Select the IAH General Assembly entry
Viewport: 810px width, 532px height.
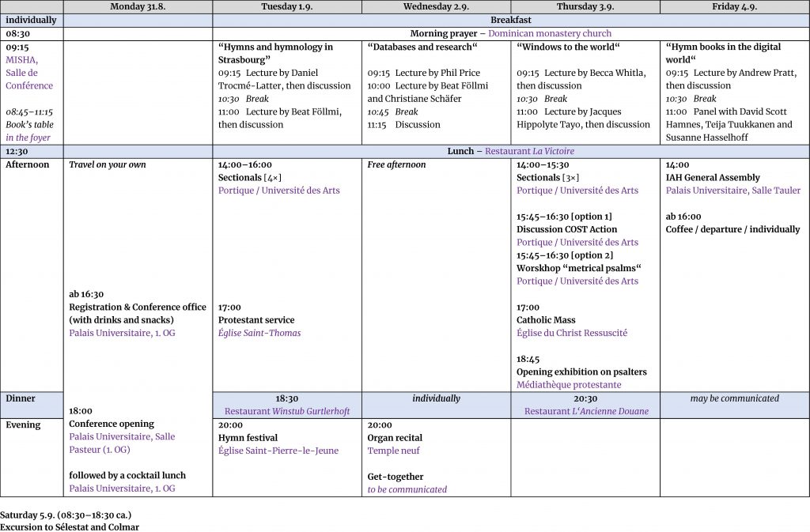tap(712, 178)
